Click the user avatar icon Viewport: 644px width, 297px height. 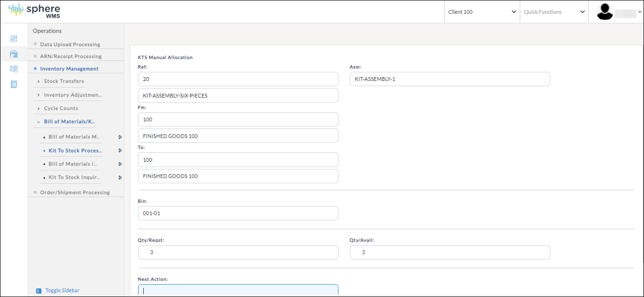coord(605,11)
